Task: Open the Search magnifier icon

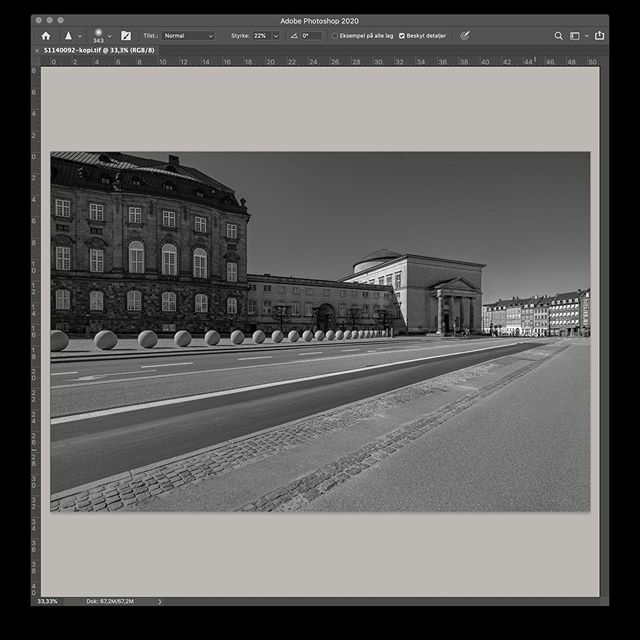Action: tap(558, 36)
